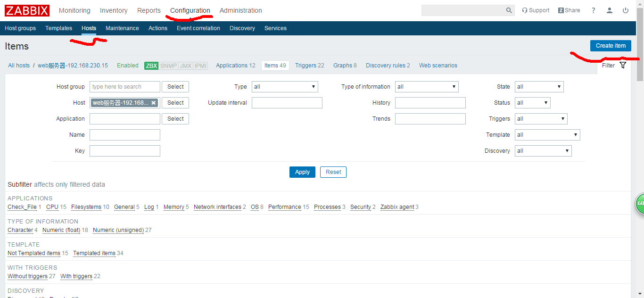
Task: Open the Inventory menu
Action: tap(114, 10)
